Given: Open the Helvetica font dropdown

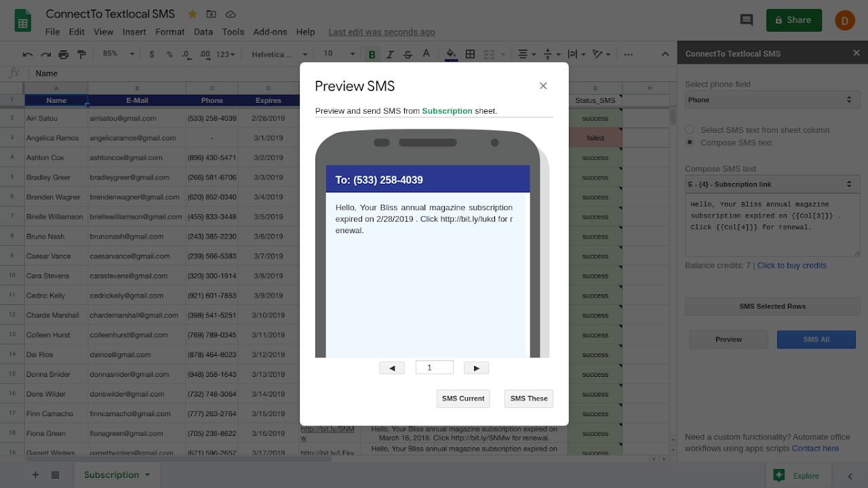Looking at the screenshot, I should pos(279,54).
